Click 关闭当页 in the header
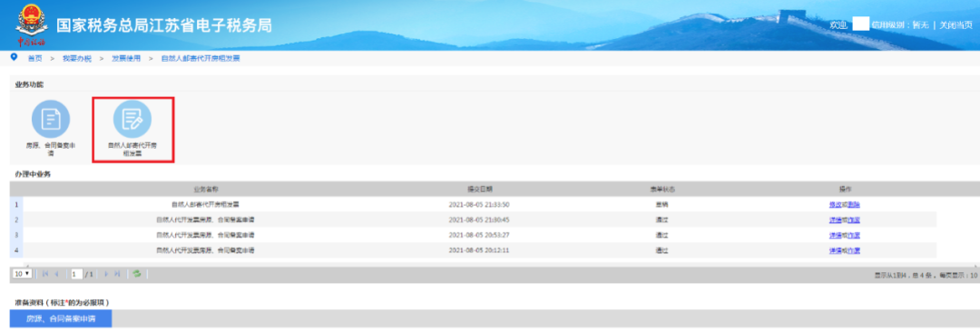 956,25
